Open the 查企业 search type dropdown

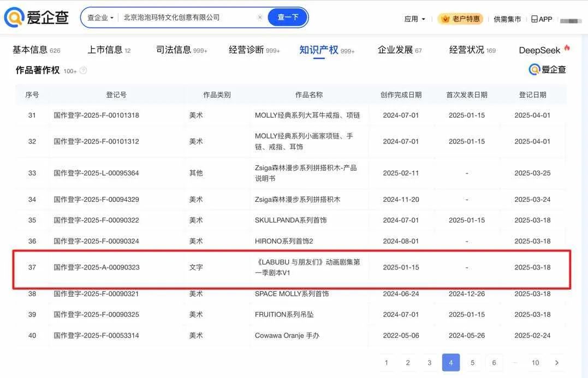[x=100, y=17]
